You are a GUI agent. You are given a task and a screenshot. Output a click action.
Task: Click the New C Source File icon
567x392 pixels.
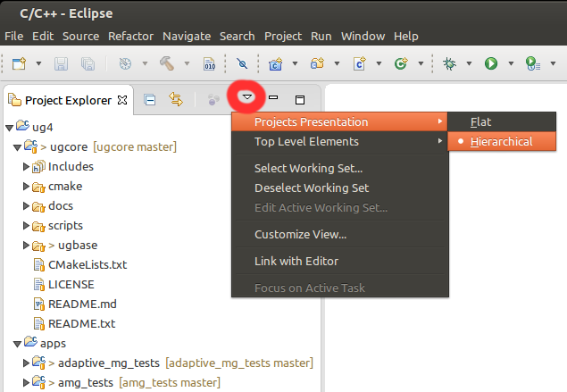359,63
